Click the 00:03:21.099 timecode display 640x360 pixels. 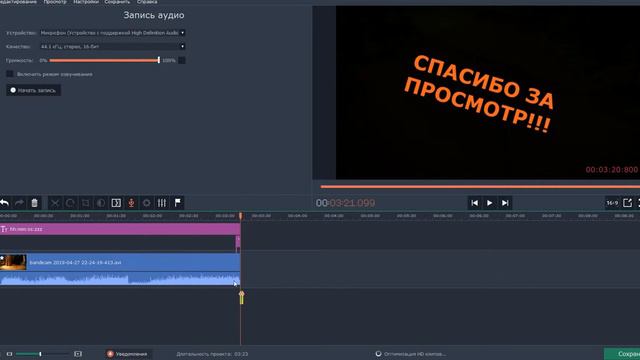point(345,203)
